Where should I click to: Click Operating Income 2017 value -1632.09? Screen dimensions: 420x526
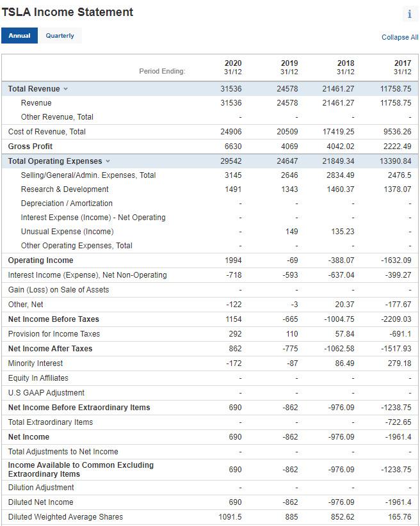pos(396,260)
